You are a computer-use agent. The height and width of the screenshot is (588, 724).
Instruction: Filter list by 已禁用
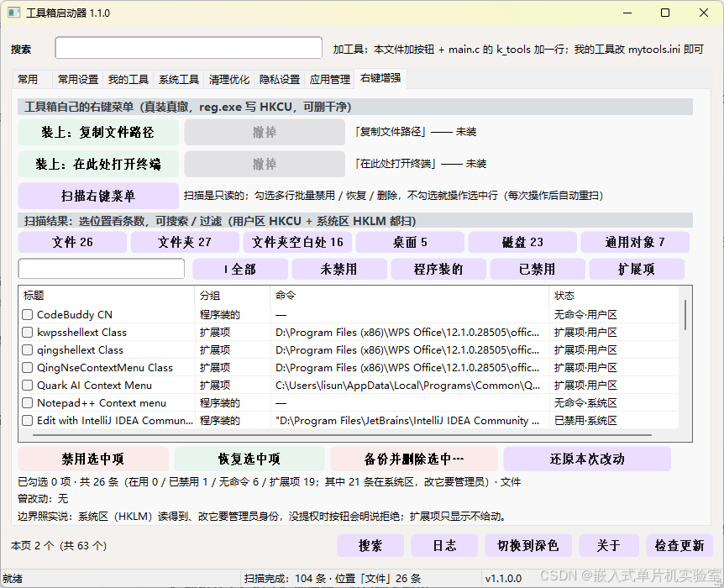click(x=538, y=270)
